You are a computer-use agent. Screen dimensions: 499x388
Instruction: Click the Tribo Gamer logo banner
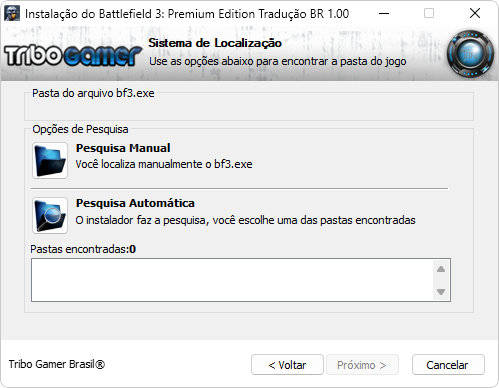tap(73, 56)
